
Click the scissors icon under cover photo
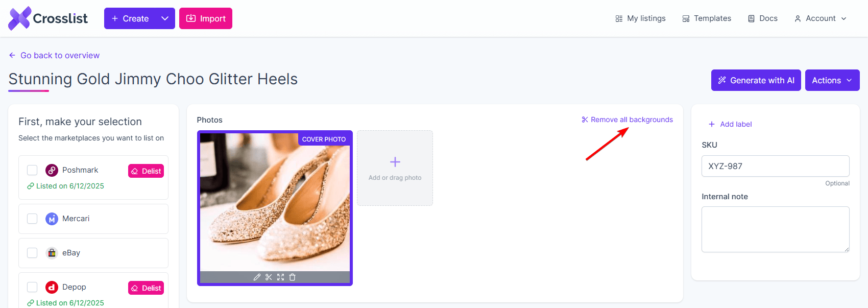[x=269, y=277]
